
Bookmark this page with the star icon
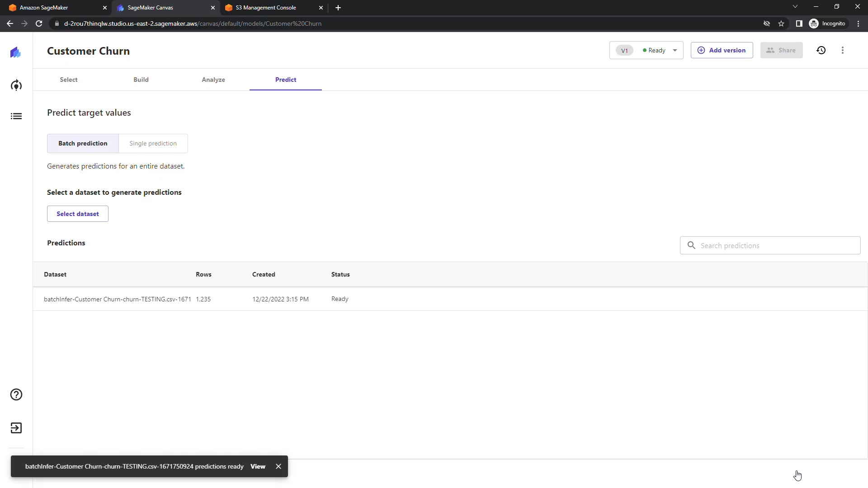[x=781, y=23]
